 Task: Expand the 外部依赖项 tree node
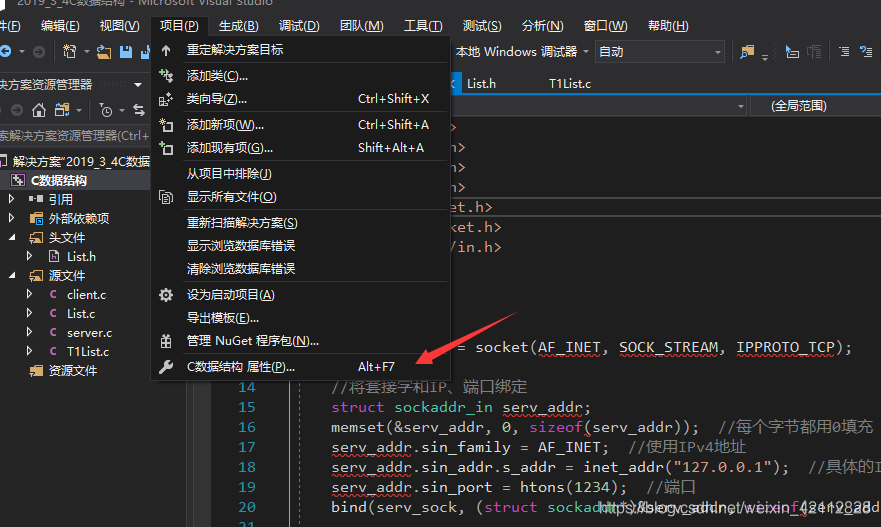click(x=11, y=218)
